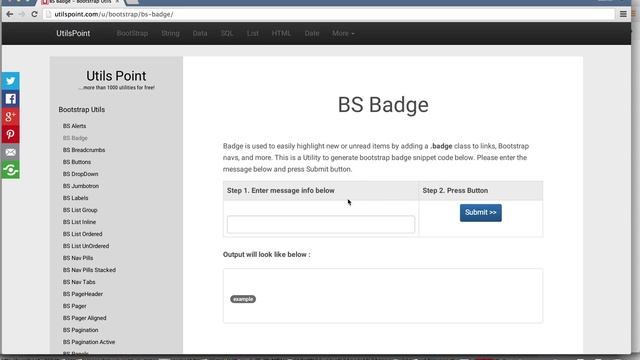
Task: Click 'Step 2. Press Button' header
Action: (x=455, y=191)
